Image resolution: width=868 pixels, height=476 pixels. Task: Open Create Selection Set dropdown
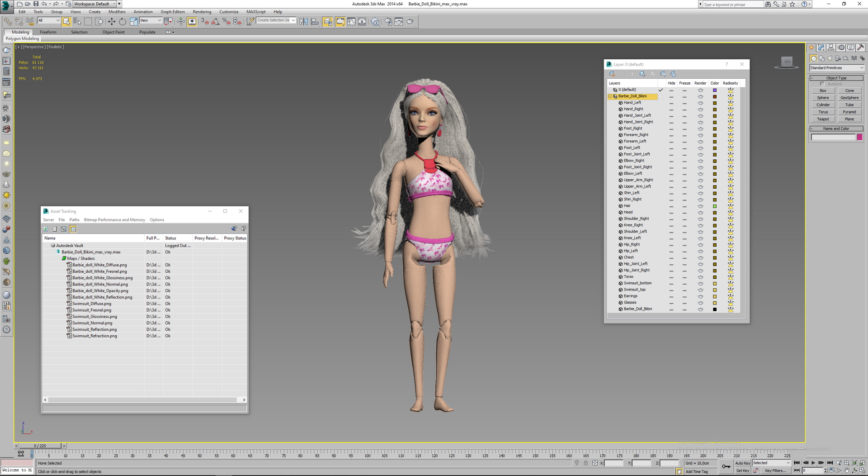click(276, 20)
